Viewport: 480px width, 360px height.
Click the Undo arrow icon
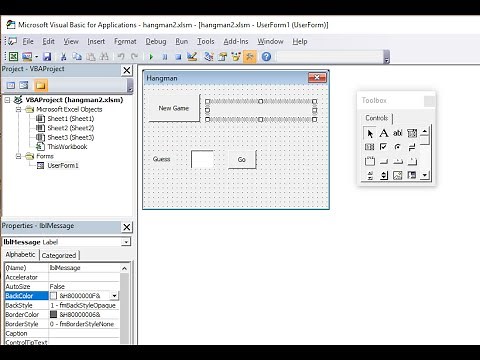coord(121,57)
